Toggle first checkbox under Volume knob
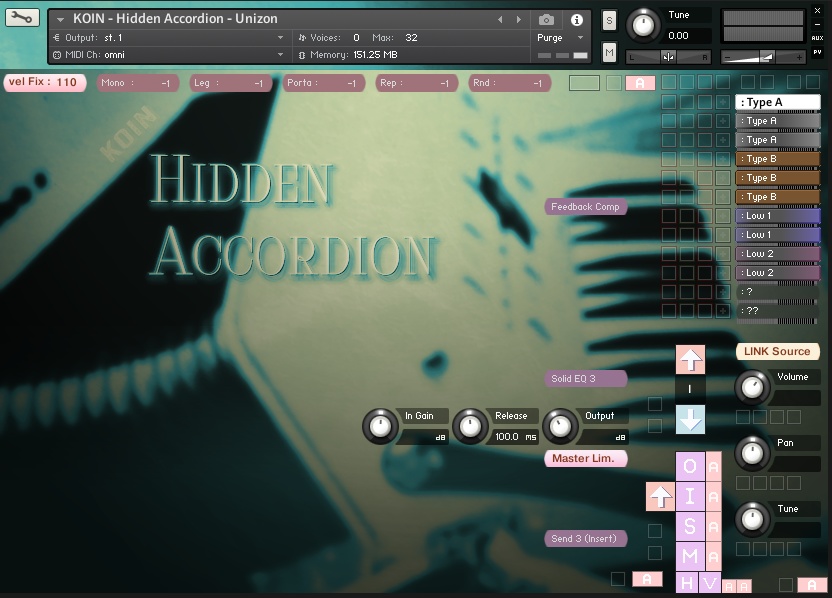The height and width of the screenshot is (598, 832). click(x=743, y=417)
